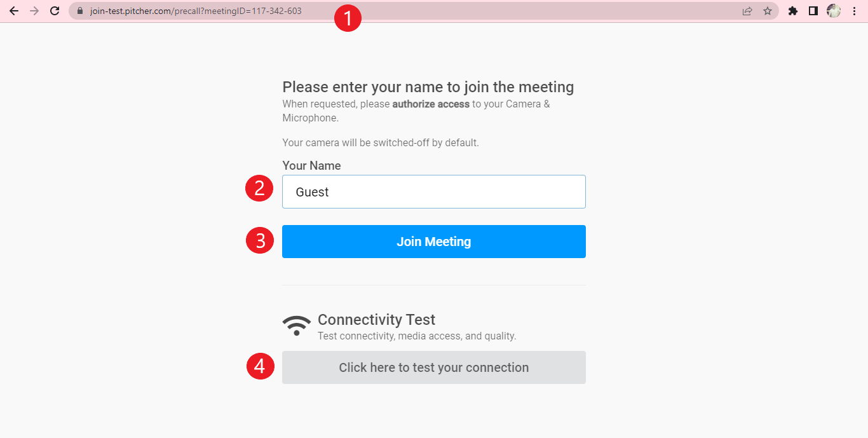Viewport: 868px width, 438px height.
Task: Open the Extensions puzzle icon
Action: (793, 11)
